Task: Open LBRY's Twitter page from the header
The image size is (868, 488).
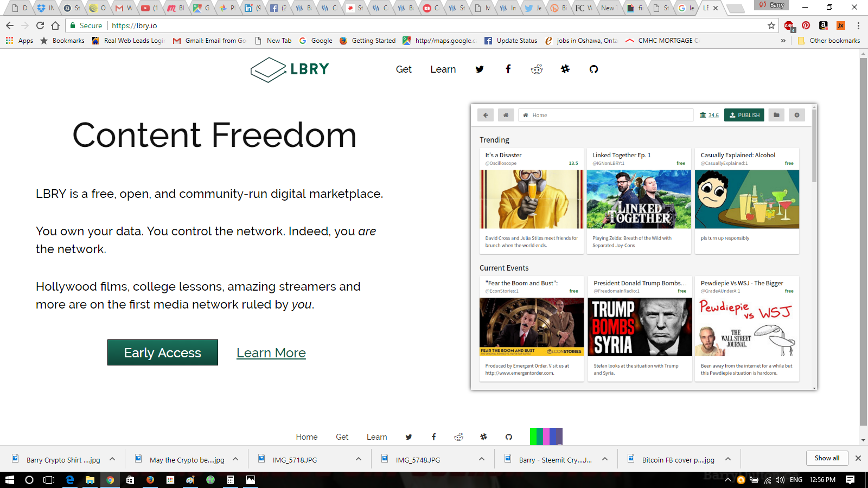Action: coord(480,69)
